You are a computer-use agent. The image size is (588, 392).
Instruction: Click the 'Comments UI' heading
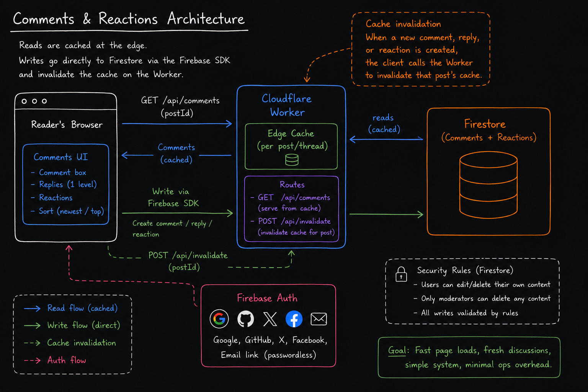tap(60, 157)
